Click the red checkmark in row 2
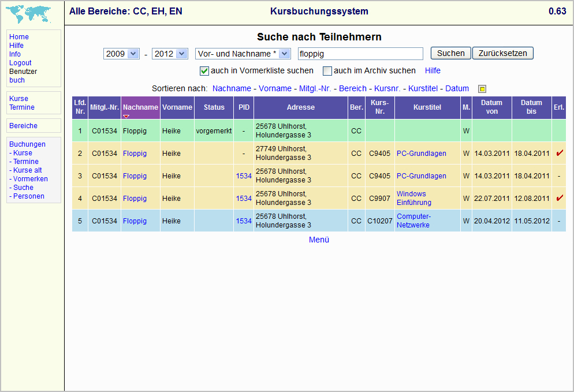Image resolution: width=574 pixels, height=392 pixels. click(560, 153)
